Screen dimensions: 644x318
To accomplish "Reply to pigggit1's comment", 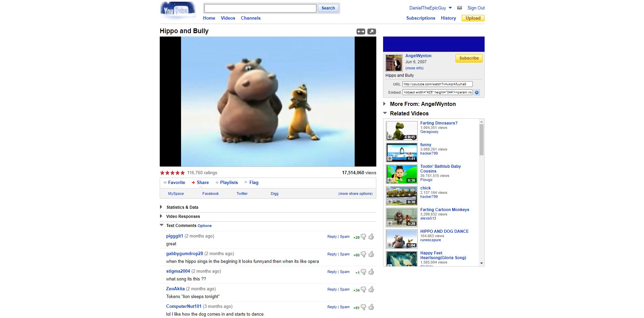I will click(332, 237).
